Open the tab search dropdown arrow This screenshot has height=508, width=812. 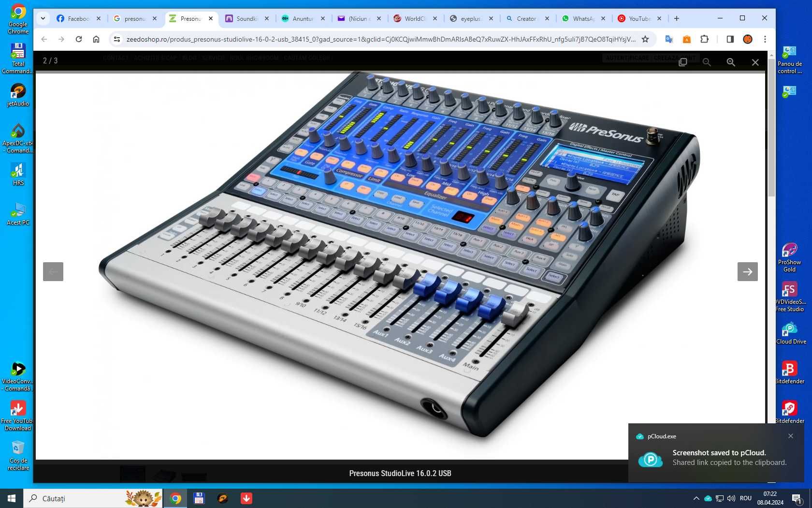click(x=43, y=18)
